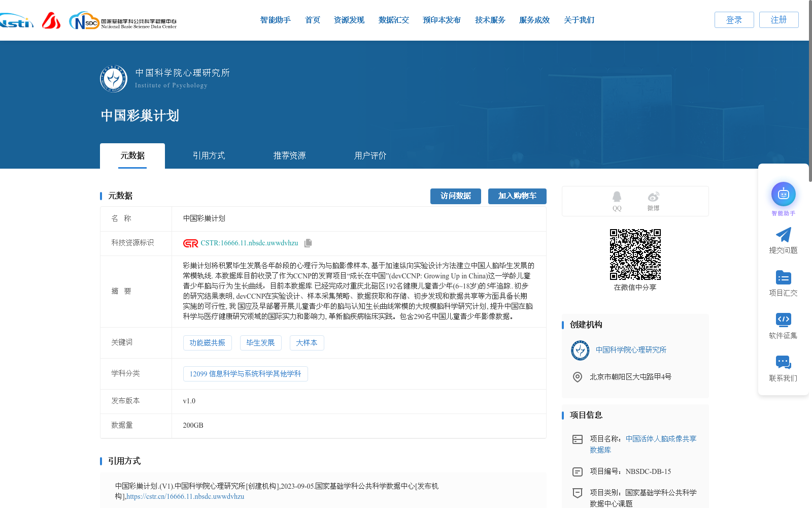Open 中国科学院心理研究所 link under 创建机构

coord(631,350)
